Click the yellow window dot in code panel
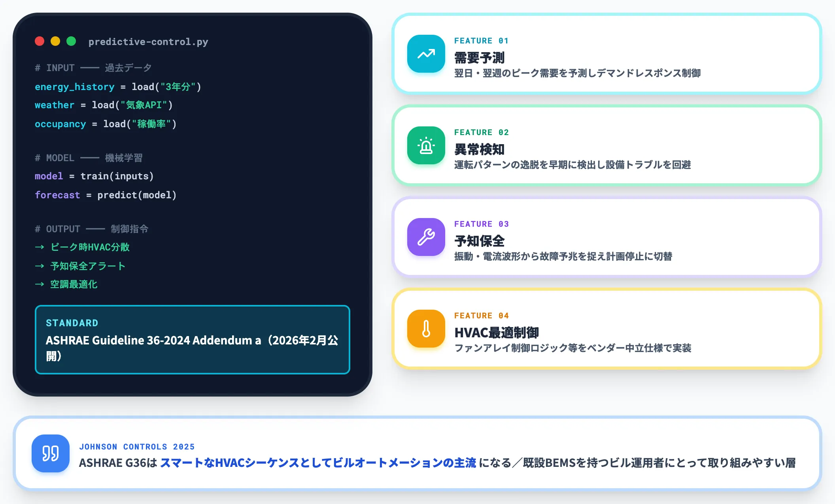The height and width of the screenshot is (504, 835). tap(55, 41)
